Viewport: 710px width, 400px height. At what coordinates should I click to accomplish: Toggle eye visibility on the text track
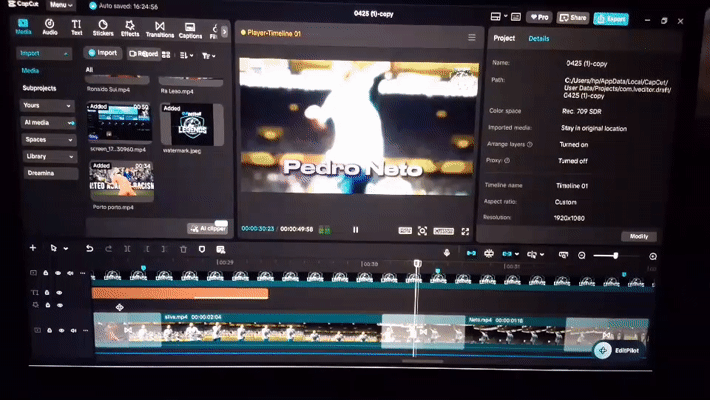(x=59, y=293)
